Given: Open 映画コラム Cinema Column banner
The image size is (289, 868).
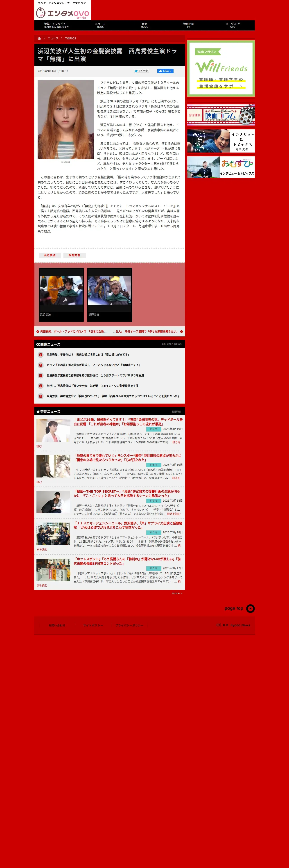Looking at the screenshot, I should [x=221, y=115].
